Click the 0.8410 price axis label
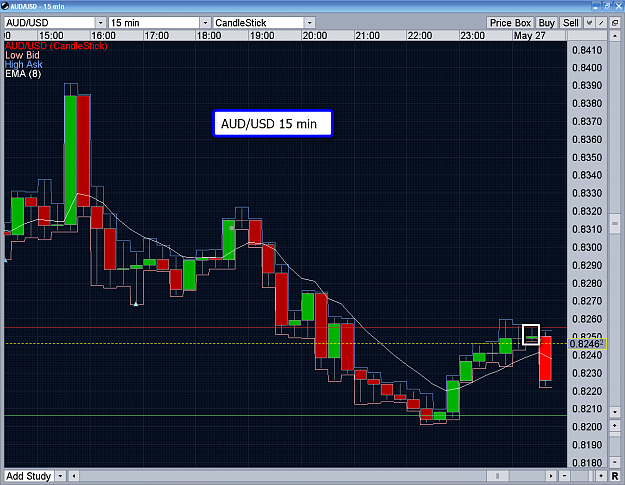The image size is (625, 485). tap(587, 50)
